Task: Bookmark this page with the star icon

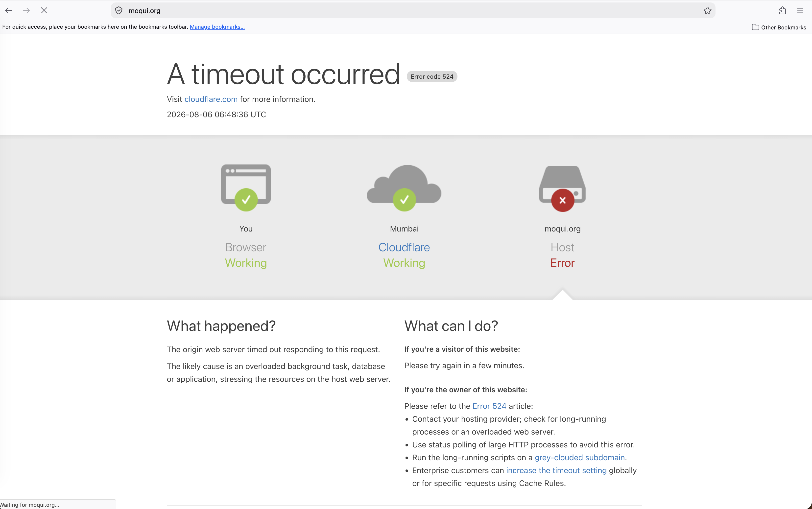Action: coord(707,10)
